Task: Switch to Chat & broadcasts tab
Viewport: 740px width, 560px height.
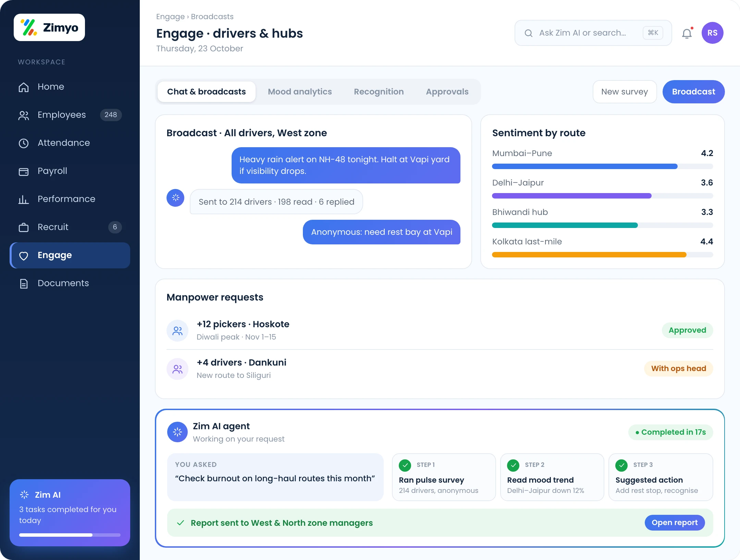Action: 207,92
